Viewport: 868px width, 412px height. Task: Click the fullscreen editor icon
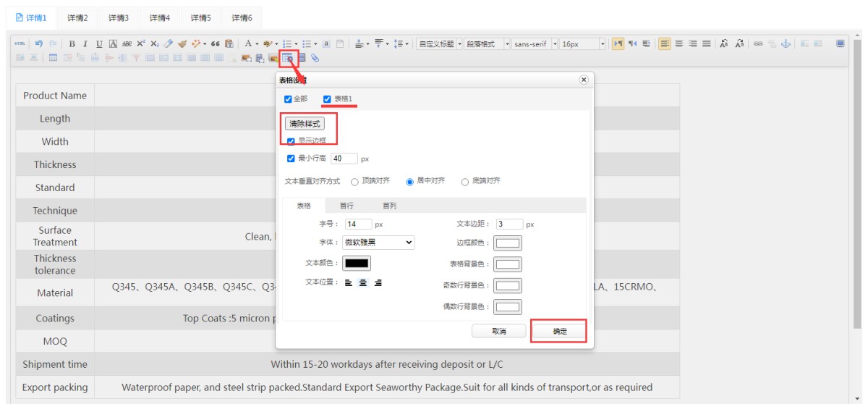tap(840, 43)
